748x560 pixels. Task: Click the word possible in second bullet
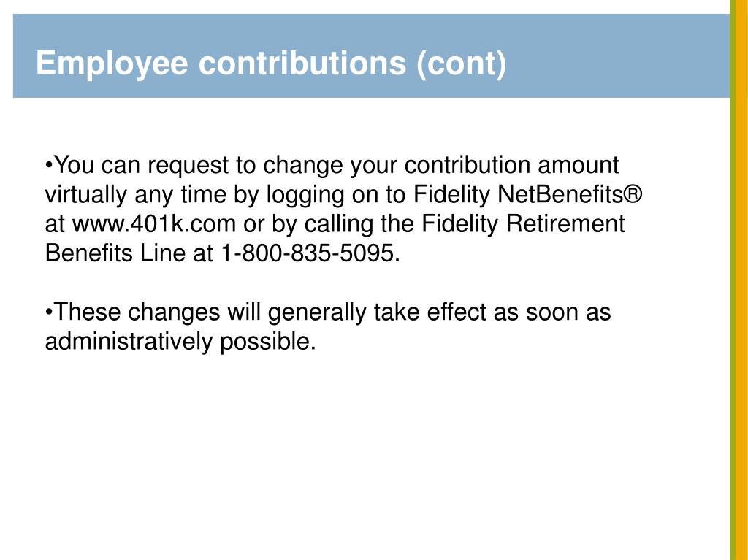267,342
